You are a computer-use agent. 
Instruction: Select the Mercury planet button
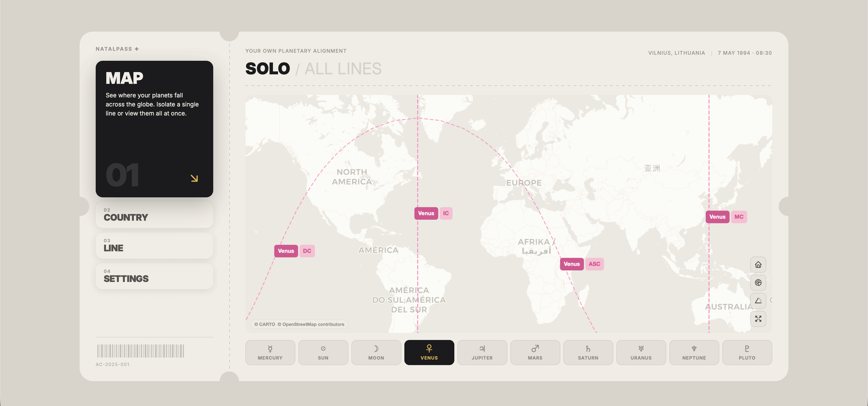(x=270, y=352)
